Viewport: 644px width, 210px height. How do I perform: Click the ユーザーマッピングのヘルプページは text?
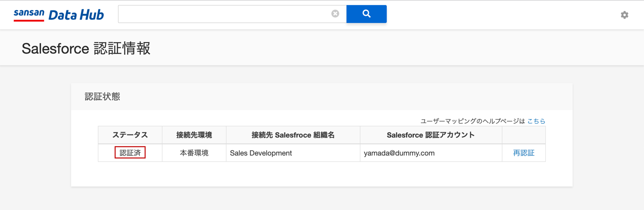pos(473,121)
